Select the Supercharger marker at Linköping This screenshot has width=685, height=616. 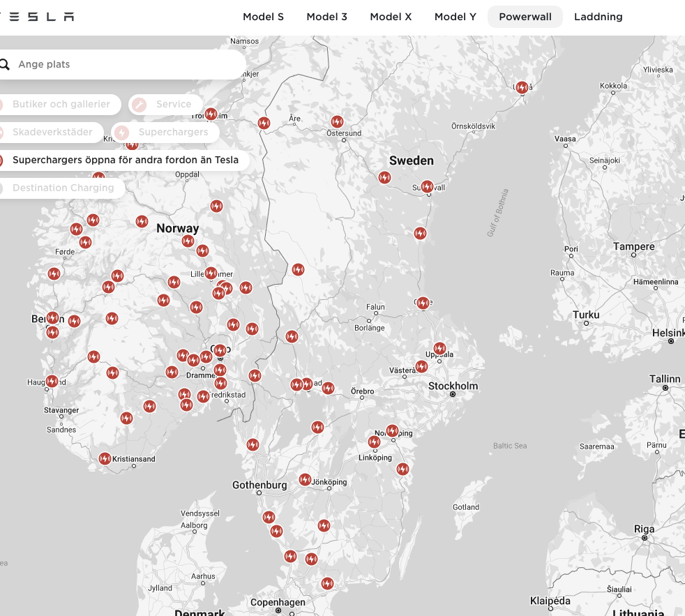pyautogui.click(x=374, y=442)
